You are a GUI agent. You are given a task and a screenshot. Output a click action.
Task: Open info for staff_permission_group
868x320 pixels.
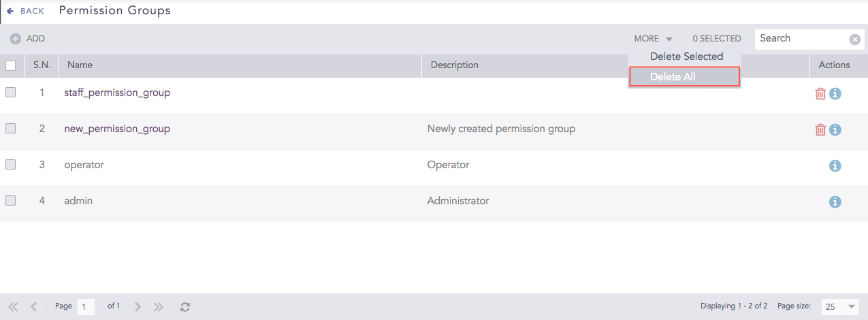(x=835, y=93)
